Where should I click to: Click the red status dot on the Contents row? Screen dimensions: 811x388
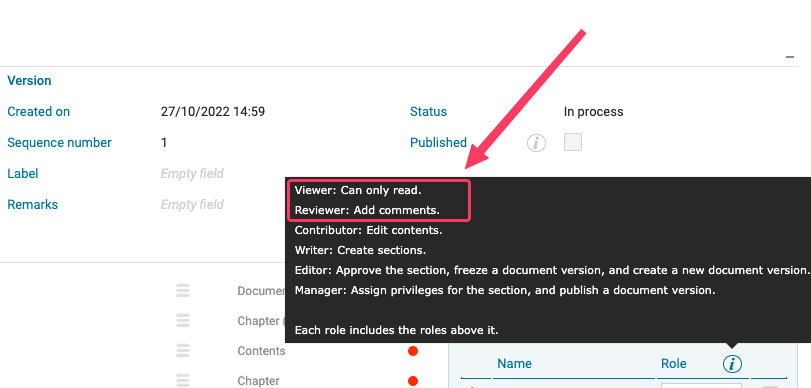pos(413,351)
